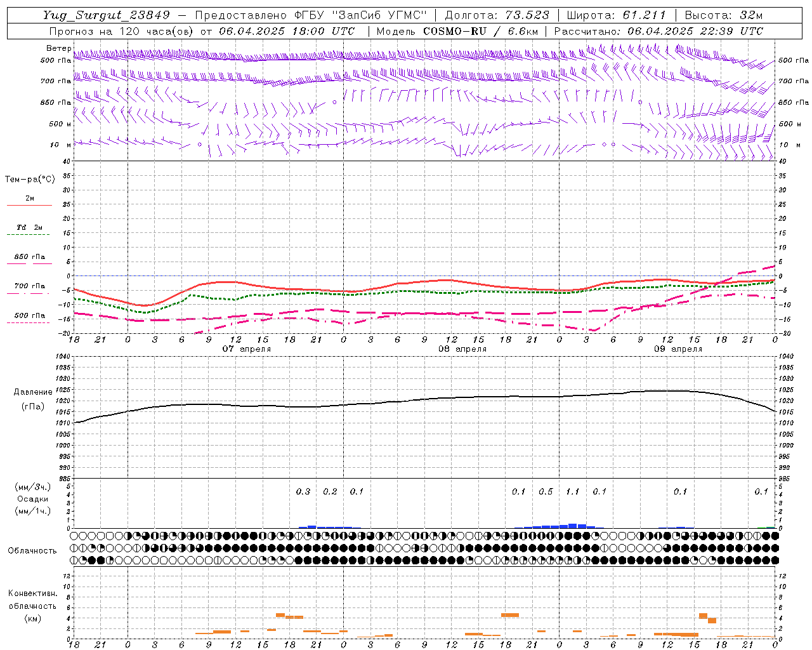The height and width of the screenshot is (650, 812).
Task: Click the 500 гПа temperature legend entry
Action: [x=30, y=315]
